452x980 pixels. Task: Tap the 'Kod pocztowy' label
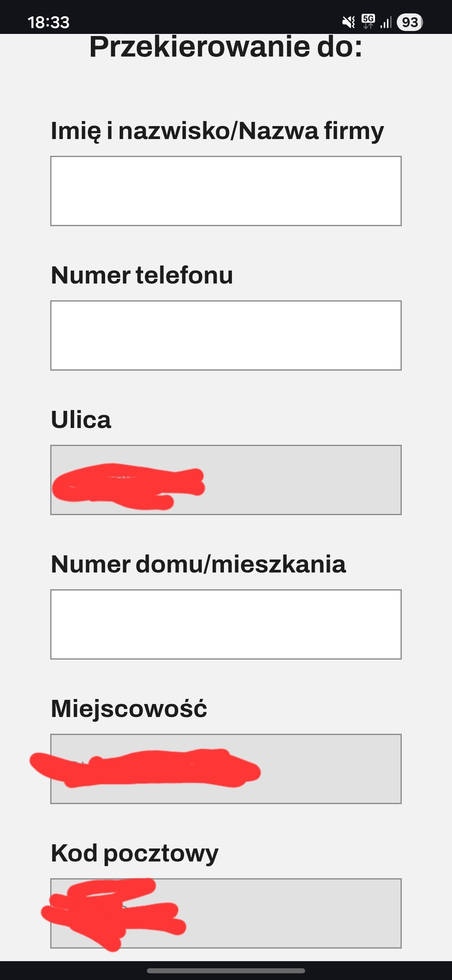pyautogui.click(x=134, y=853)
